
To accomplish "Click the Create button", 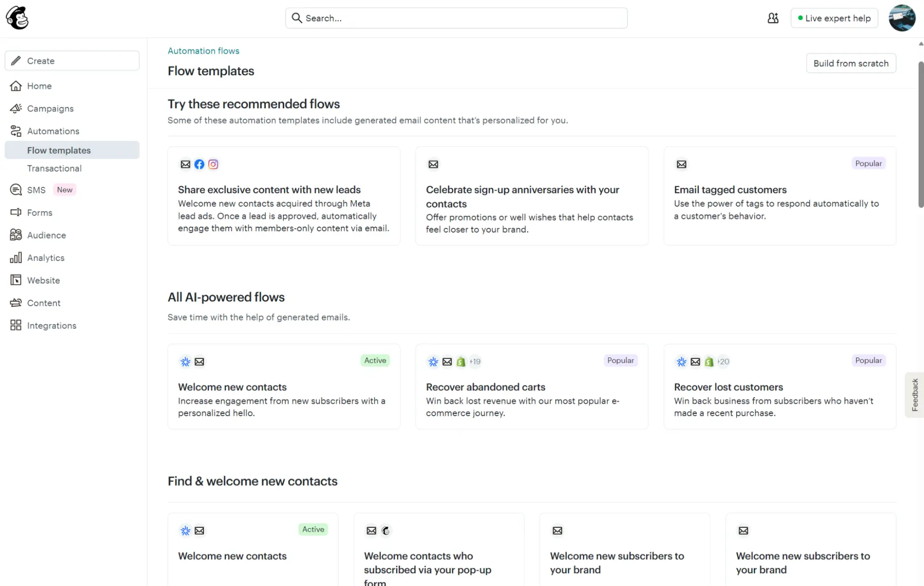I will click(x=72, y=61).
